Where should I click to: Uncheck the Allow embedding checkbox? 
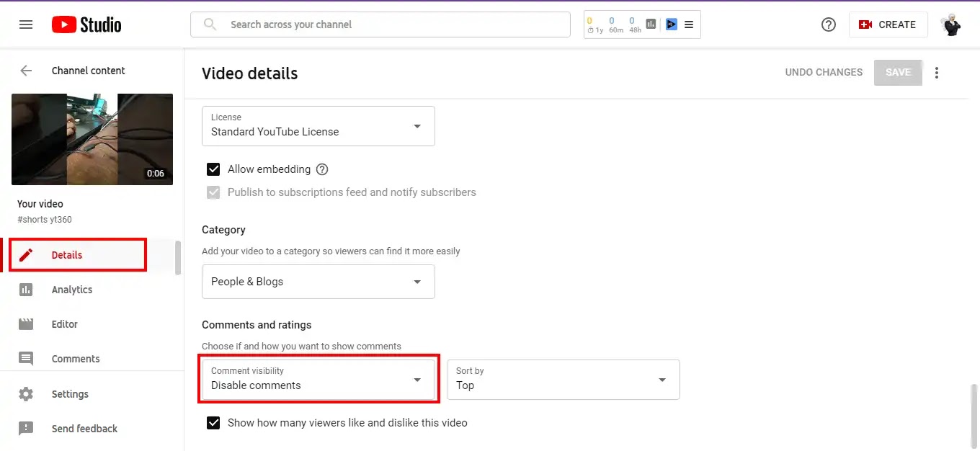[x=213, y=169]
